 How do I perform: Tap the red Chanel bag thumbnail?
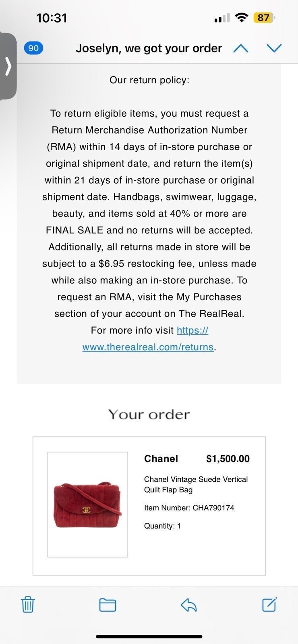click(x=88, y=505)
